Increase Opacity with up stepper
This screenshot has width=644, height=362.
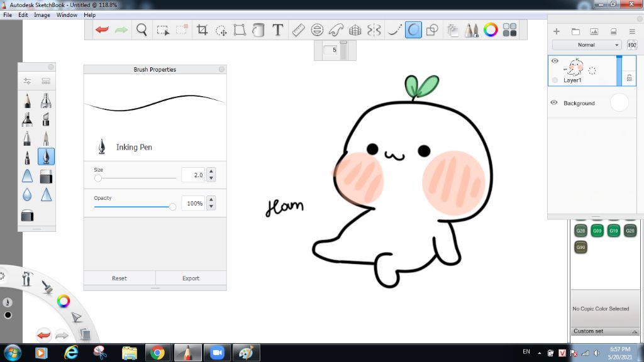point(211,200)
